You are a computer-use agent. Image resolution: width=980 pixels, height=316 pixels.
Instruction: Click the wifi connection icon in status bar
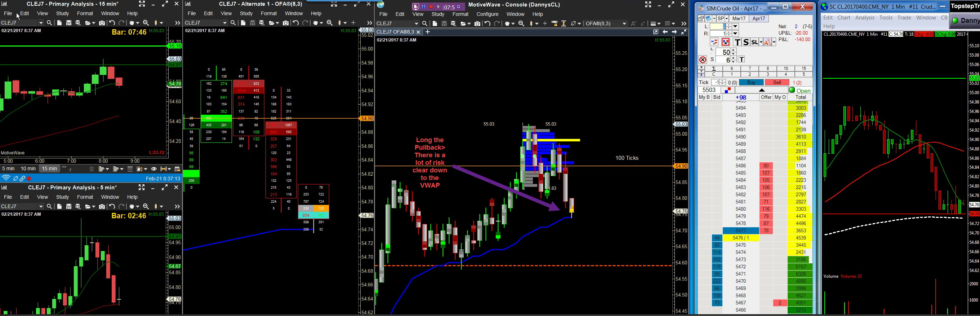(x=6, y=178)
